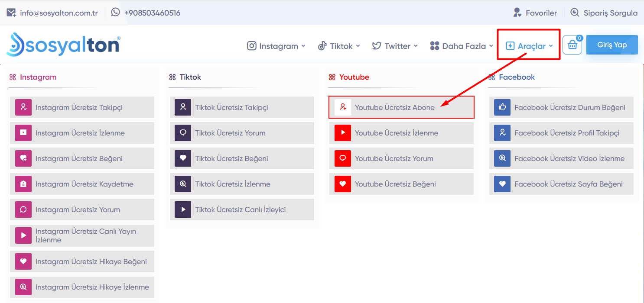Click the Instagram Ücretsiz Kaydetme icon
Image resolution: width=644 pixels, height=303 pixels.
(x=23, y=184)
